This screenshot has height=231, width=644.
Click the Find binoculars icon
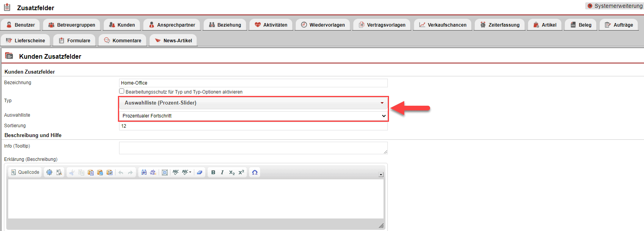click(x=144, y=172)
